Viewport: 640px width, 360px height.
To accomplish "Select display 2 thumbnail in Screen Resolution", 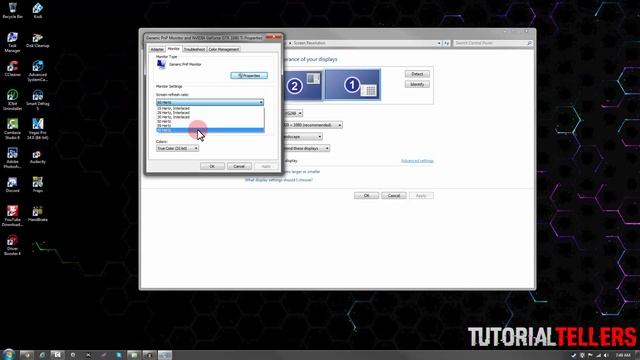I will pos(302,85).
